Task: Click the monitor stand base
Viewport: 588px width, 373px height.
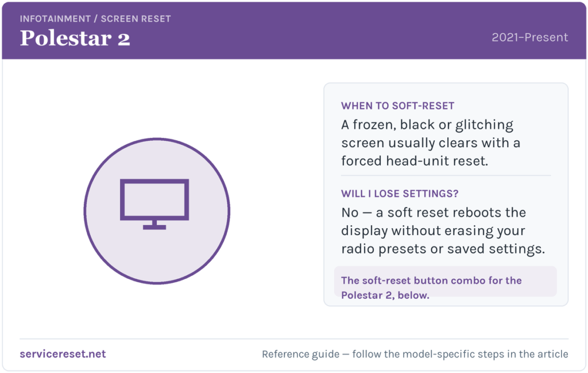Action: click(154, 227)
